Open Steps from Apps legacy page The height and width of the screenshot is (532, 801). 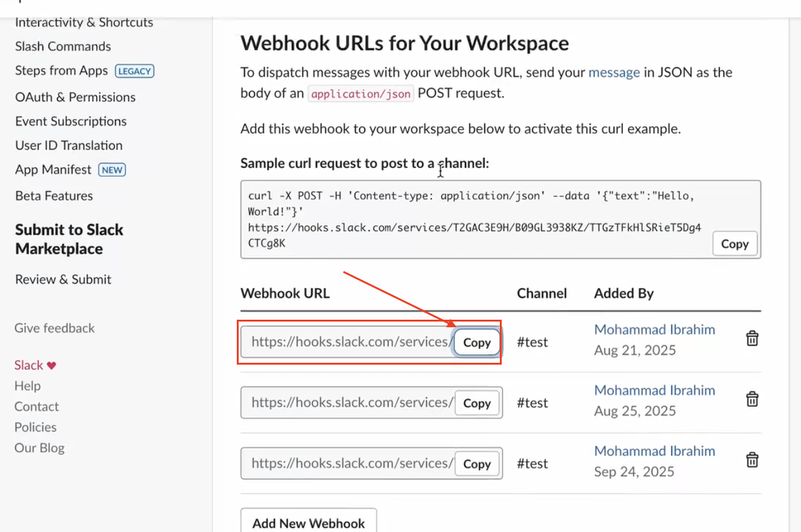click(x=61, y=71)
